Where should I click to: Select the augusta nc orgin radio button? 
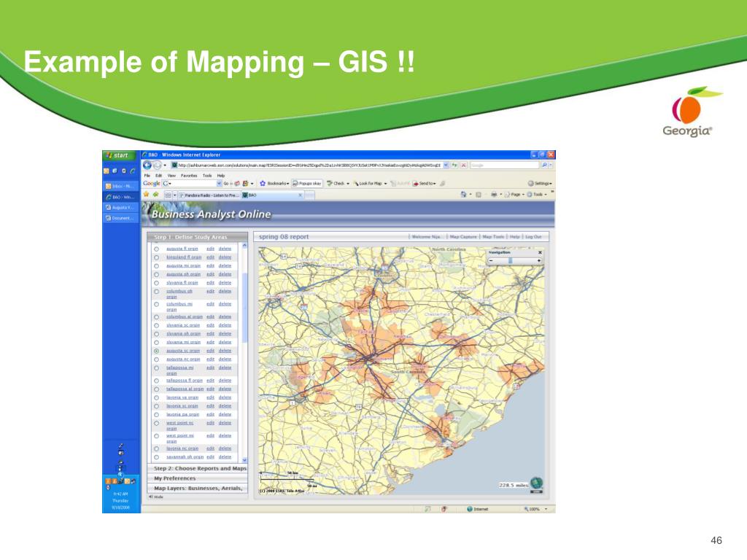[x=156, y=359]
